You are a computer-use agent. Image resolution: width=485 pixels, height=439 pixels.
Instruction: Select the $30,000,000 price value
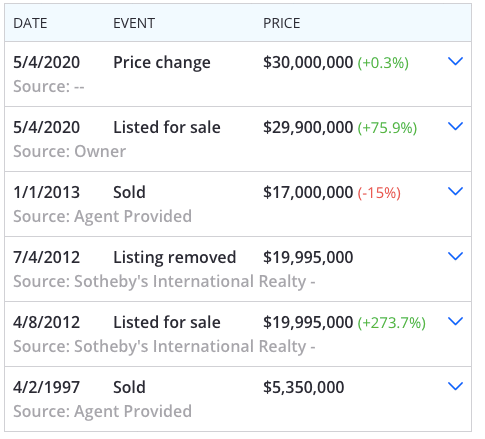coord(308,62)
